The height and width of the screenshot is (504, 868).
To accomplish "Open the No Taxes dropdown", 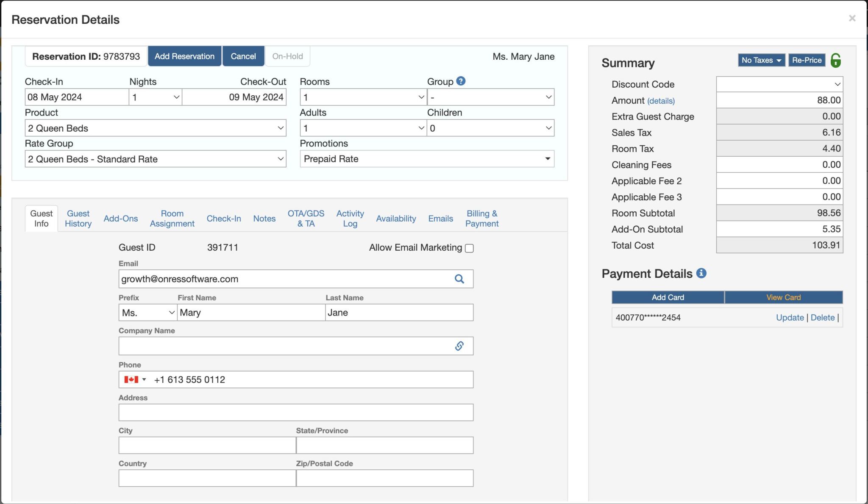I will click(x=761, y=60).
